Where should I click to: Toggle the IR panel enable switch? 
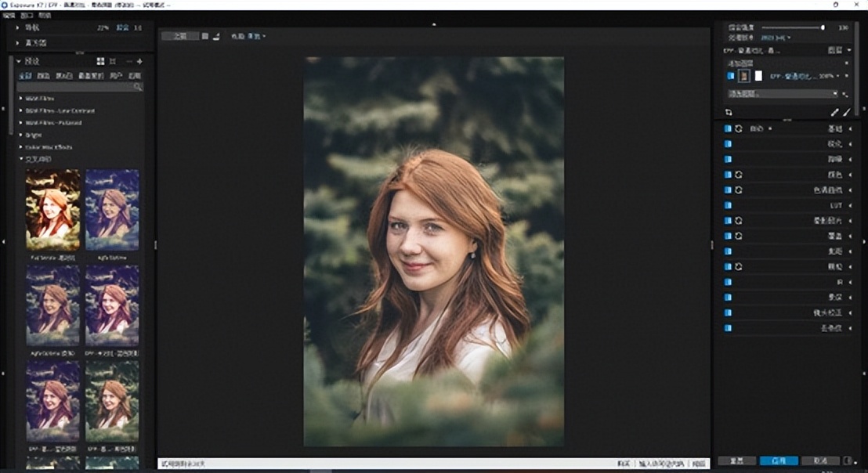728,282
